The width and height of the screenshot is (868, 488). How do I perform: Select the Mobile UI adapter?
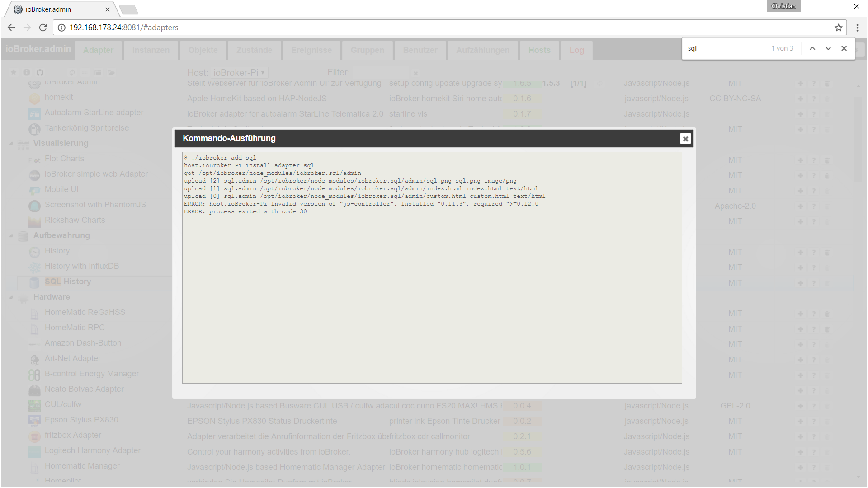61,190
